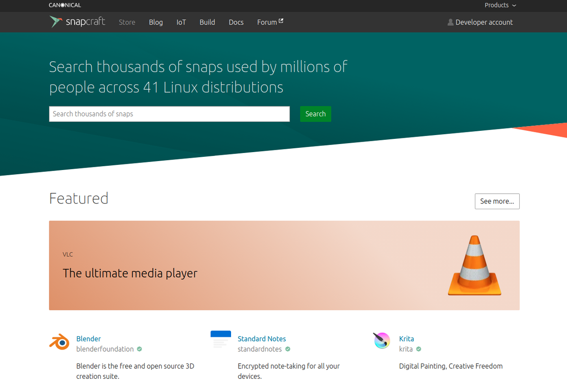The image size is (567, 392).
Task: Click the Snapcraft bird logo
Action: coord(56,22)
